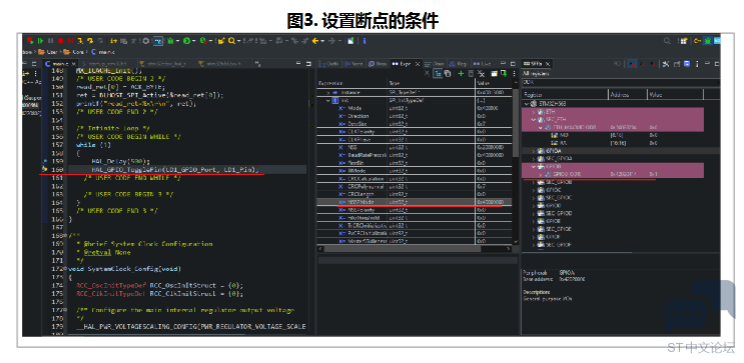Viewport: 744px width, 363px height.
Task: Click the SFRs tools wrench icon
Action: pyautogui.click(x=666, y=64)
